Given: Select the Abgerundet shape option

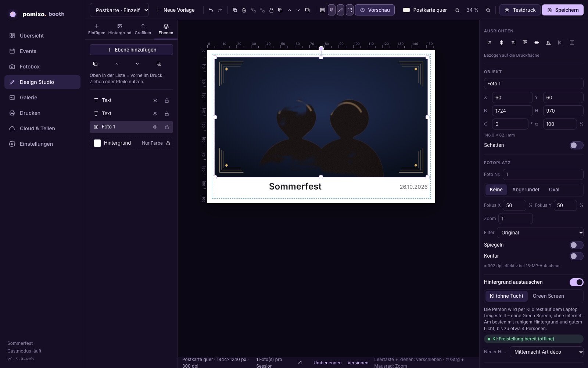Looking at the screenshot, I should click(x=526, y=190).
